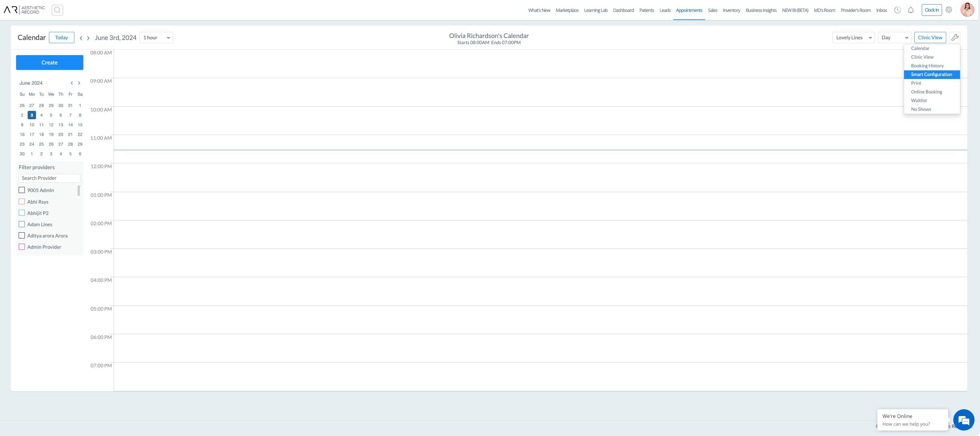Open the clock history icon in top bar
This screenshot has height=436, width=980.
pyautogui.click(x=897, y=10)
